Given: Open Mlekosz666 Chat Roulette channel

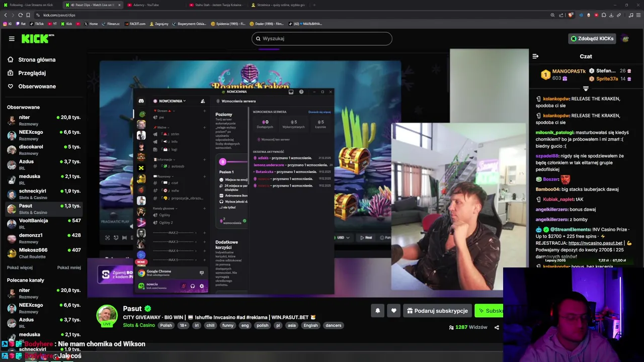Looking at the screenshot, I should point(44,253).
